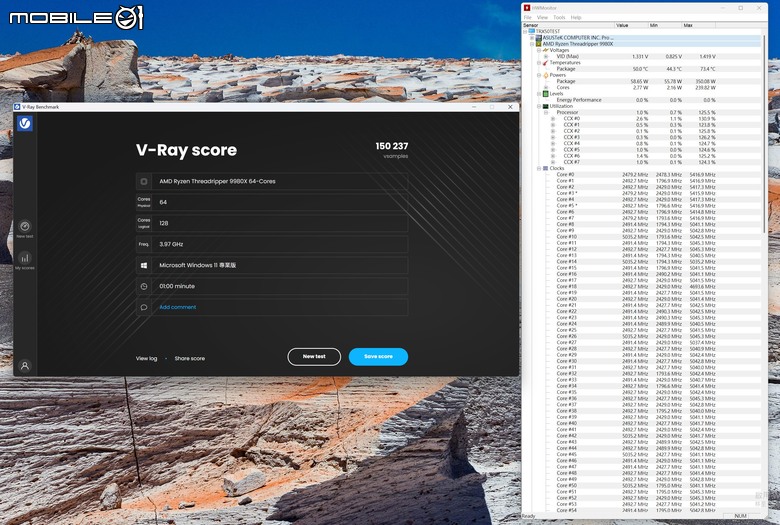Expand the CCX #0 utilization node
The height and width of the screenshot is (525, 780).
pos(553,118)
